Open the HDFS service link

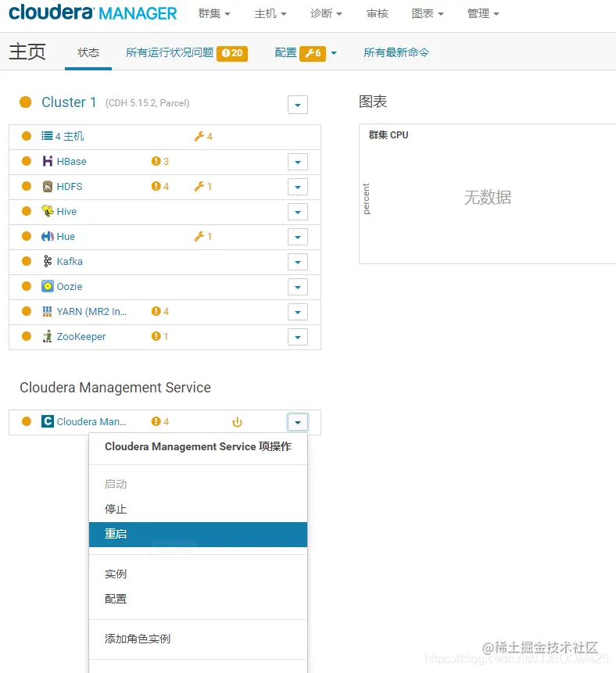coord(70,186)
